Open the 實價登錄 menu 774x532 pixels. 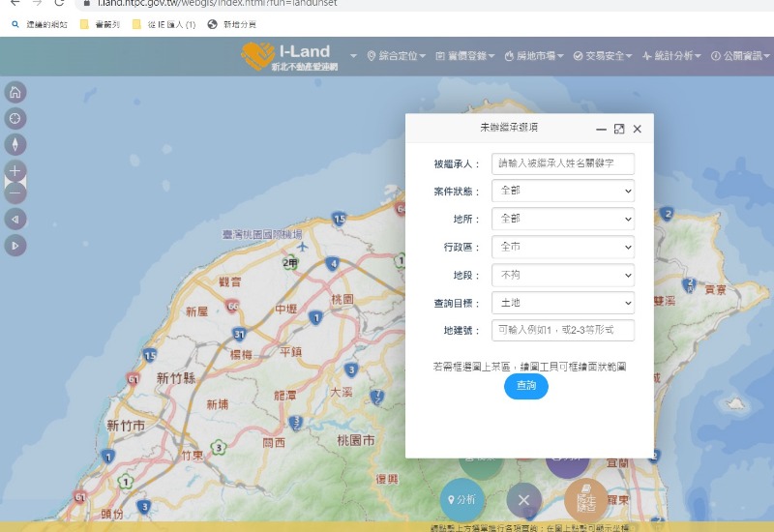point(465,56)
